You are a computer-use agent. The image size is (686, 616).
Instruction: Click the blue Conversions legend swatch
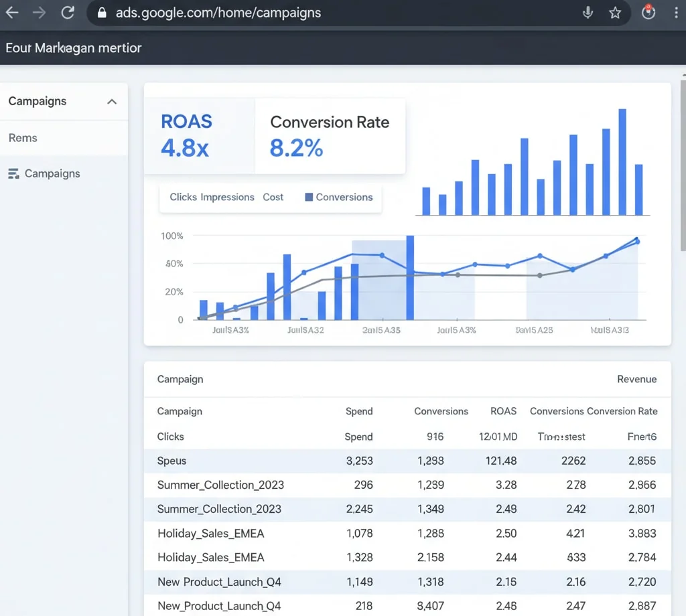(x=310, y=197)
